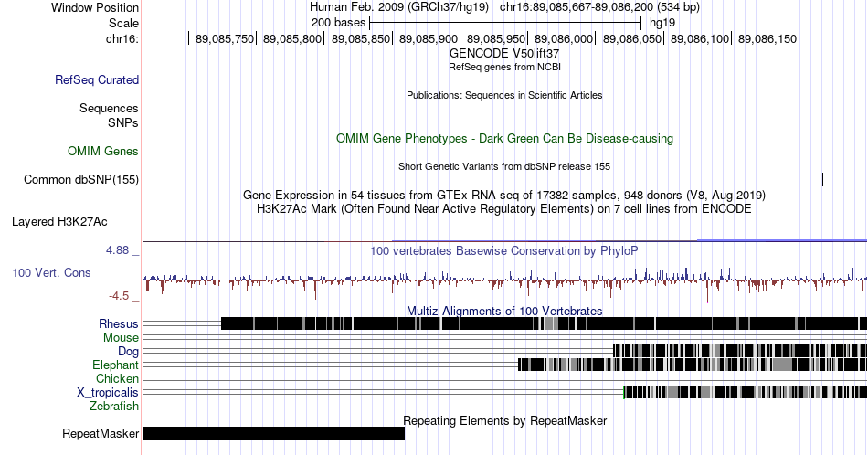Click the 89,085,800 ruler coordinate
This screenshot has height=455, width=868.
pos(291,38)
